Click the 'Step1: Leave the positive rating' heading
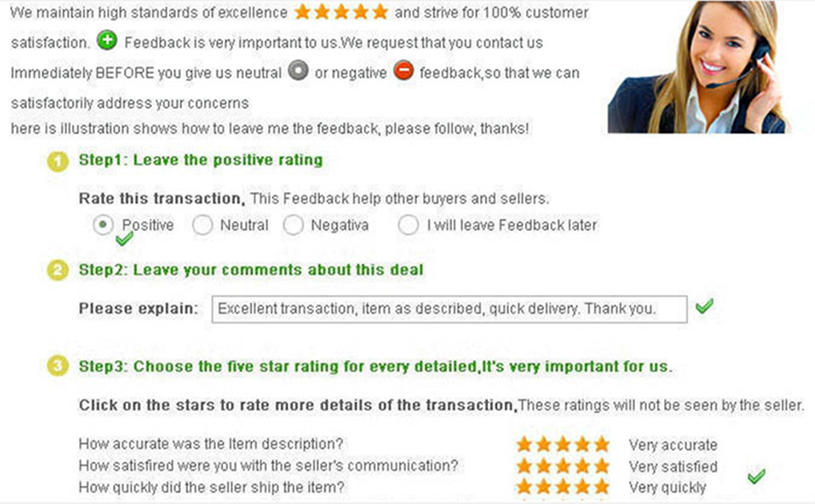This screenshot has width=815, height=504. (201, 159)
